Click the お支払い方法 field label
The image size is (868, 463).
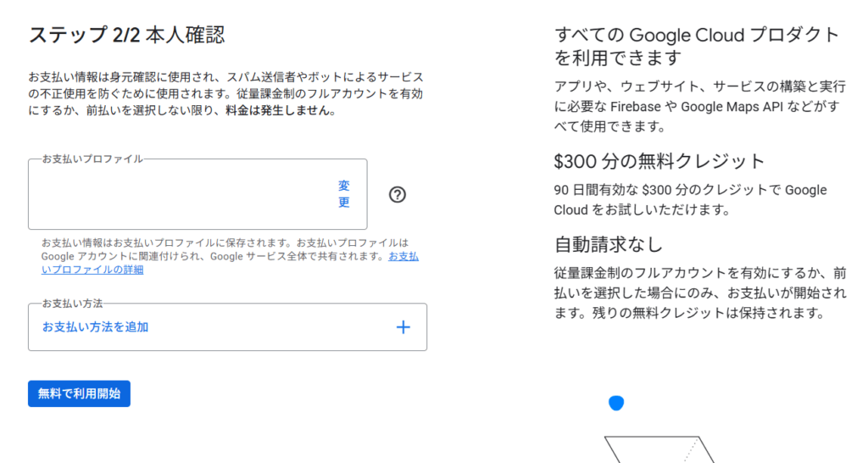tap(73, 303)
